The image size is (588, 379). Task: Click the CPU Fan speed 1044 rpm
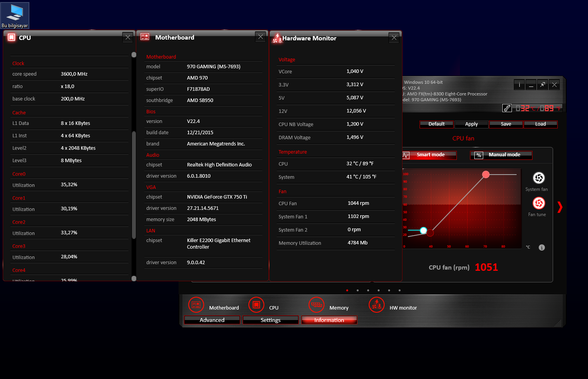coord(358,203)
